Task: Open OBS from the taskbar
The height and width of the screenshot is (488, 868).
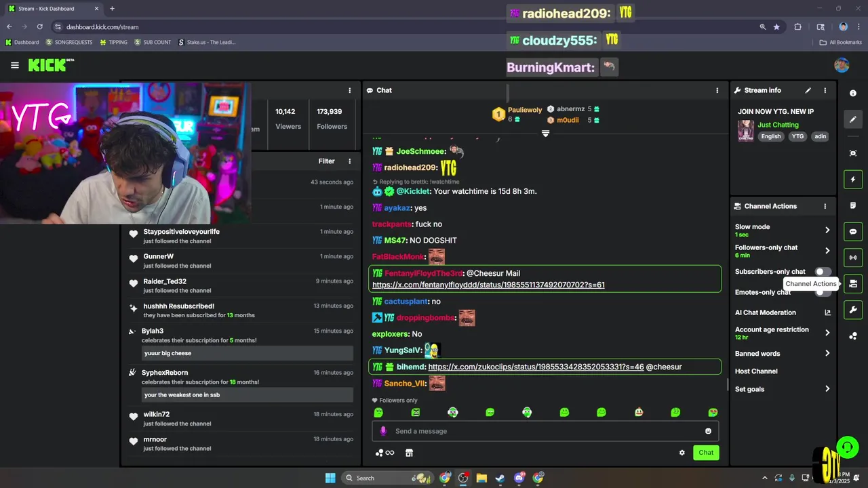Action: click(x=463, y=478)
